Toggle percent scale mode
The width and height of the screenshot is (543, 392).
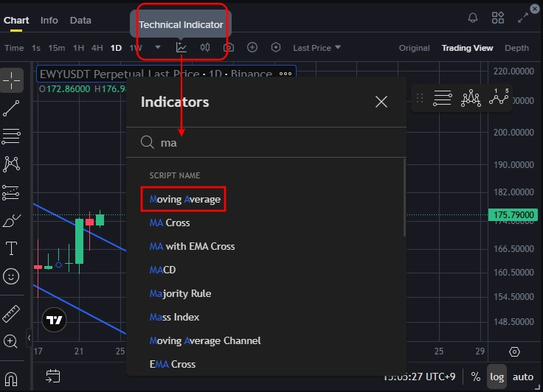(x=475, y=377)
